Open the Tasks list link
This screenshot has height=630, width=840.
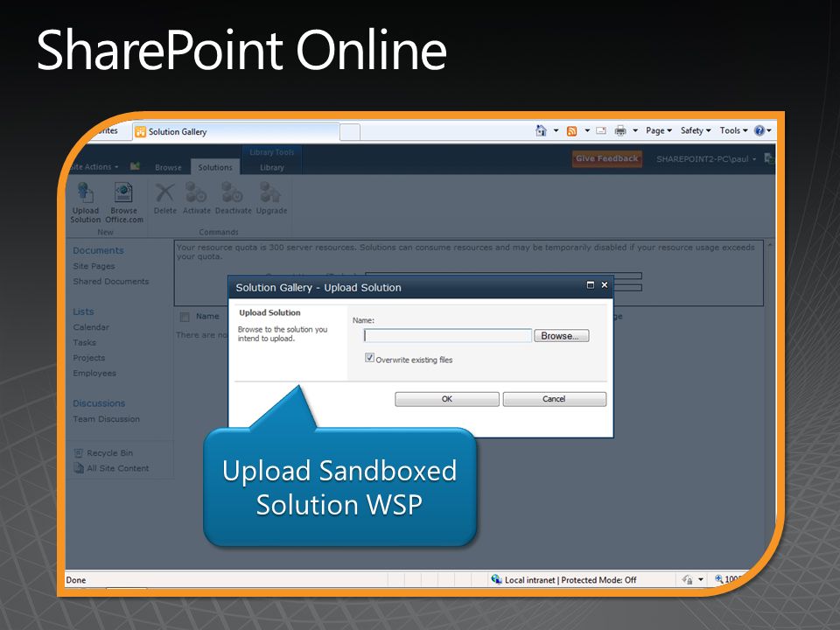85,342
